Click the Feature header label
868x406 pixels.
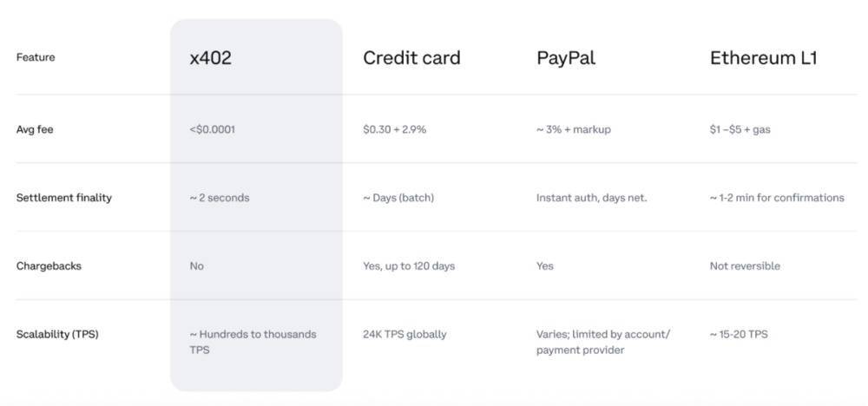(x=36, y=57)
